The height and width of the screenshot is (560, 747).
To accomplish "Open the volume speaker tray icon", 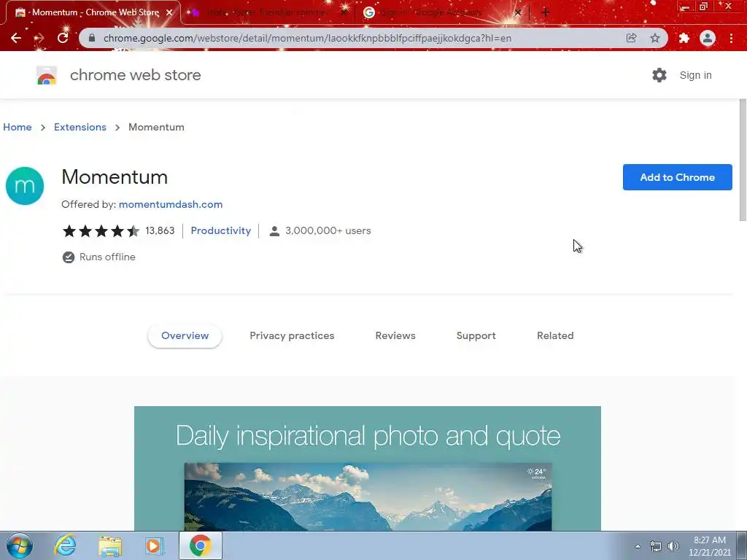I will [673, 546].
